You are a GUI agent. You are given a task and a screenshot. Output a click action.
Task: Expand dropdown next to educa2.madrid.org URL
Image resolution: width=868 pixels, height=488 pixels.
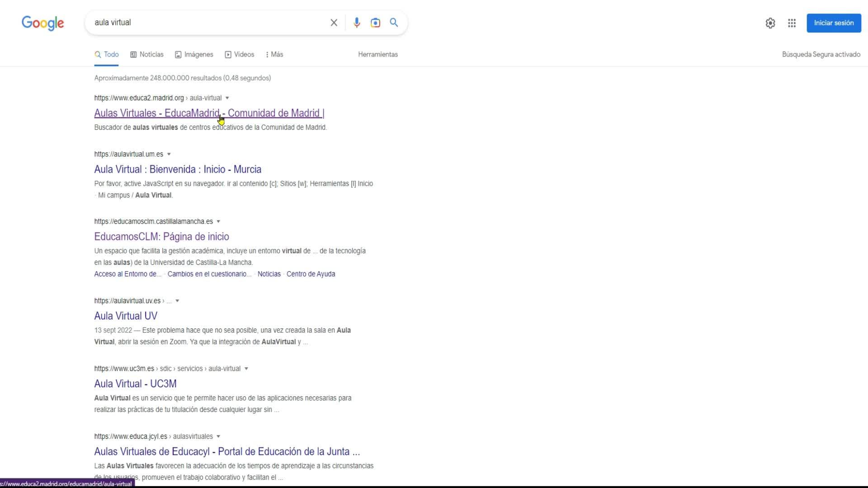227,98
